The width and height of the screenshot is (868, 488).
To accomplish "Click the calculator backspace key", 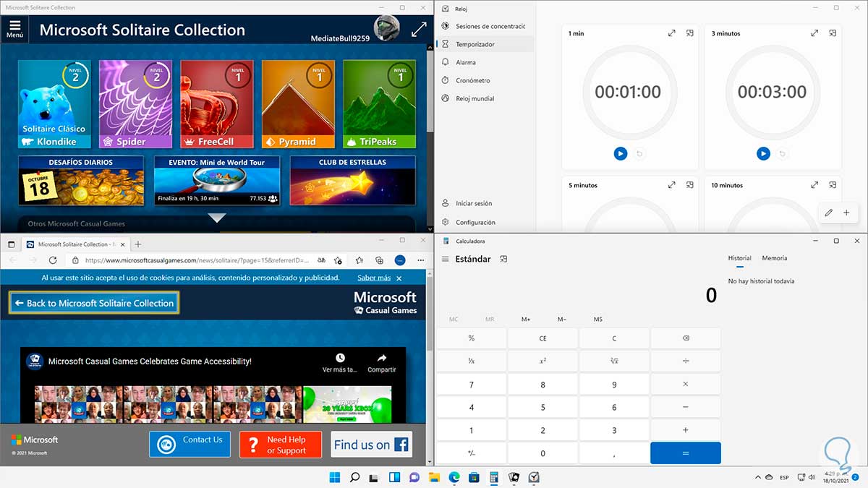I will (x=686, y=338).
